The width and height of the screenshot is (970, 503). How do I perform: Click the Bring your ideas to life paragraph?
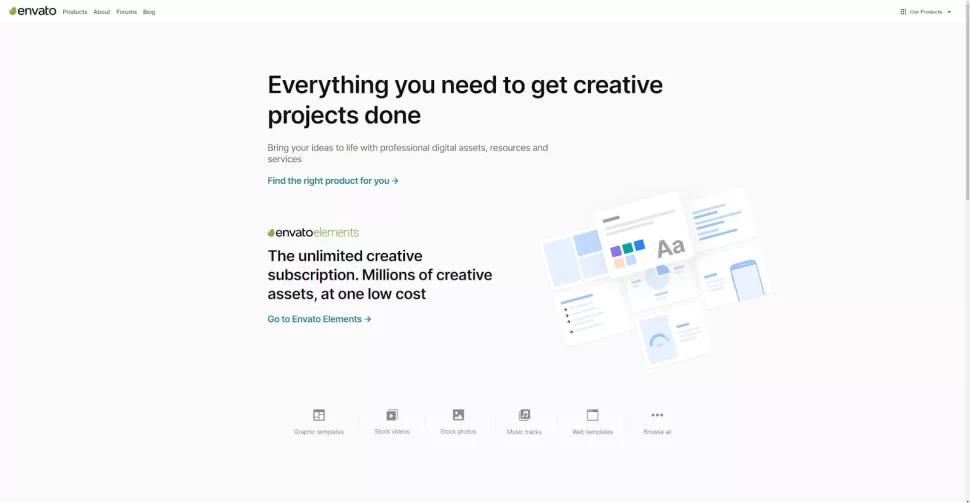tap(408, 153)
